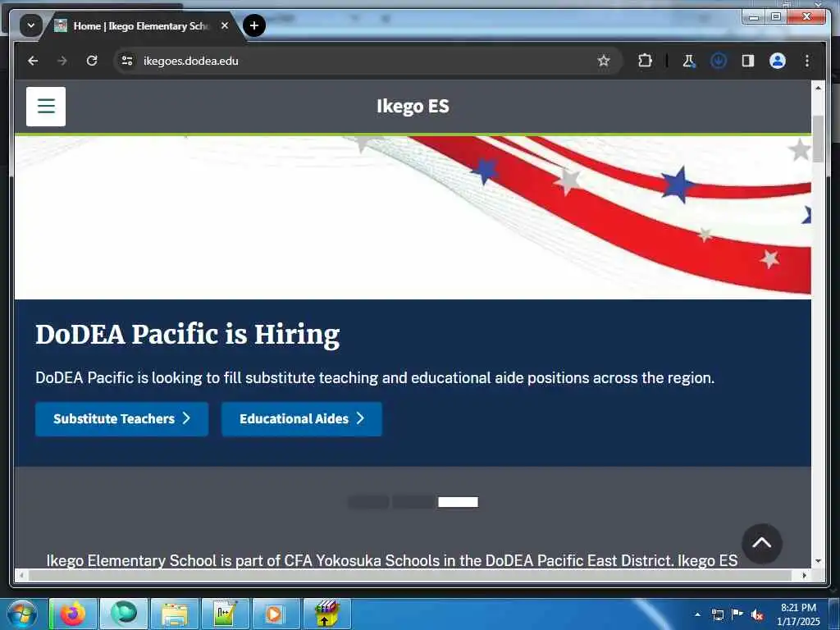840x630 pixels.
Task: Show downloads in Chrome toolbar
Action: 719,61
